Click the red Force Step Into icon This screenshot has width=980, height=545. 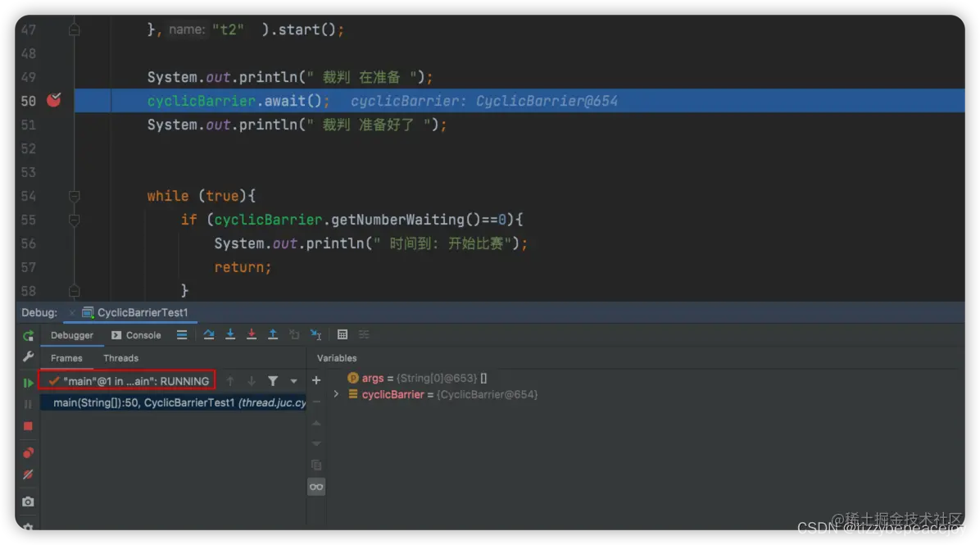(x=252, y=335)
